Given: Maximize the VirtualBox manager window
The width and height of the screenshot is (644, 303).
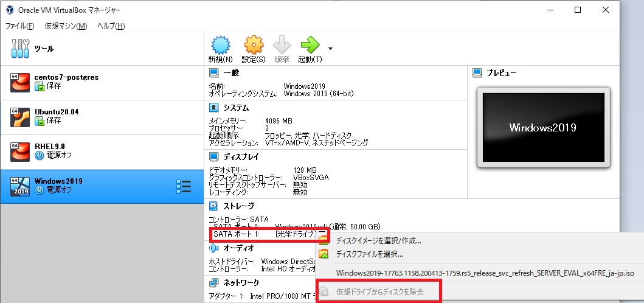Looking at the screenshot, I should click(x=578, y=10).
